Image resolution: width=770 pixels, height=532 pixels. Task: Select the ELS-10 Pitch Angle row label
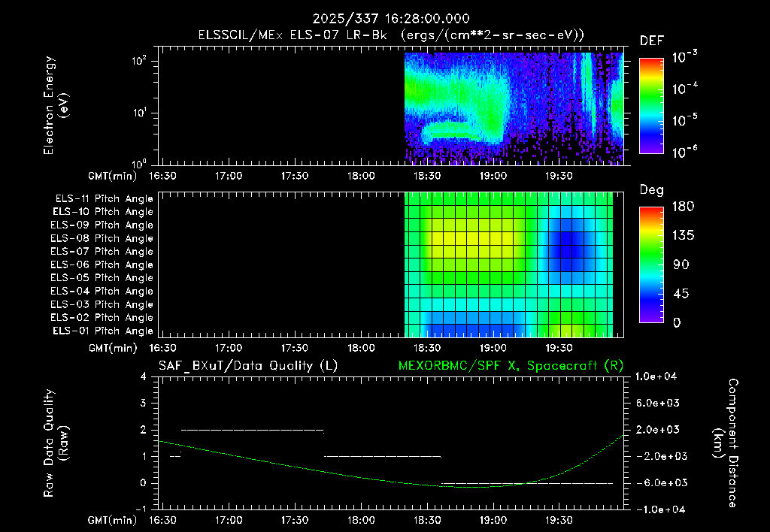click(x=103, y=212)
